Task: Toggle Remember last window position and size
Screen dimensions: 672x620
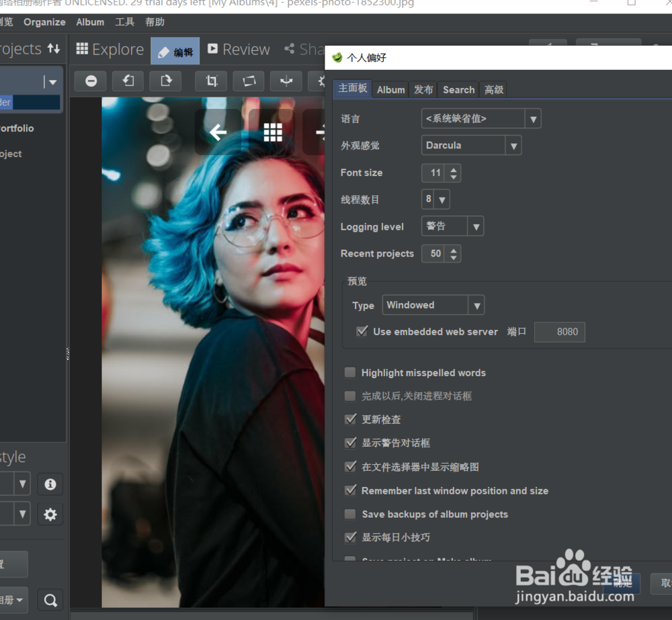Action: (x=350, y=490)
